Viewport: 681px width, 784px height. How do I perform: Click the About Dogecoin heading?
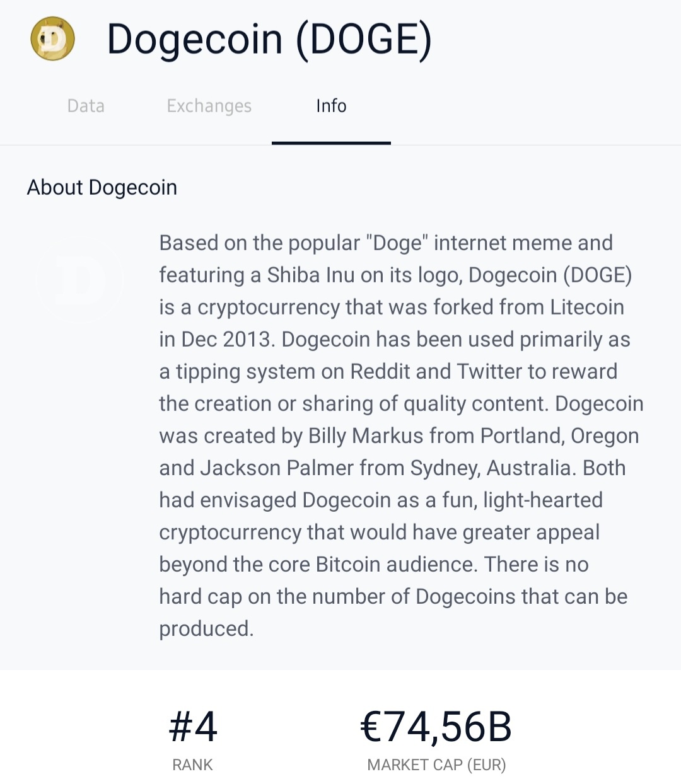click(x=102, y=187)
